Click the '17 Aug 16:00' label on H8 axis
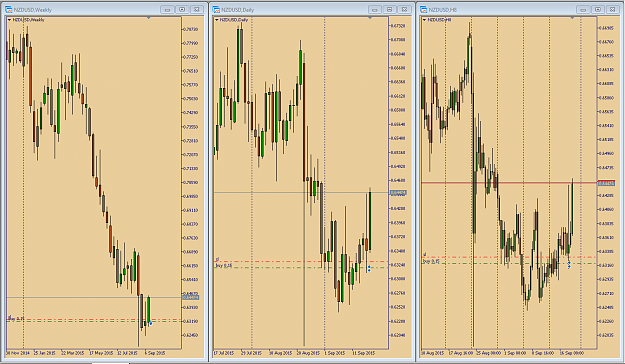 pyautogui.click(x=461, y=353)
